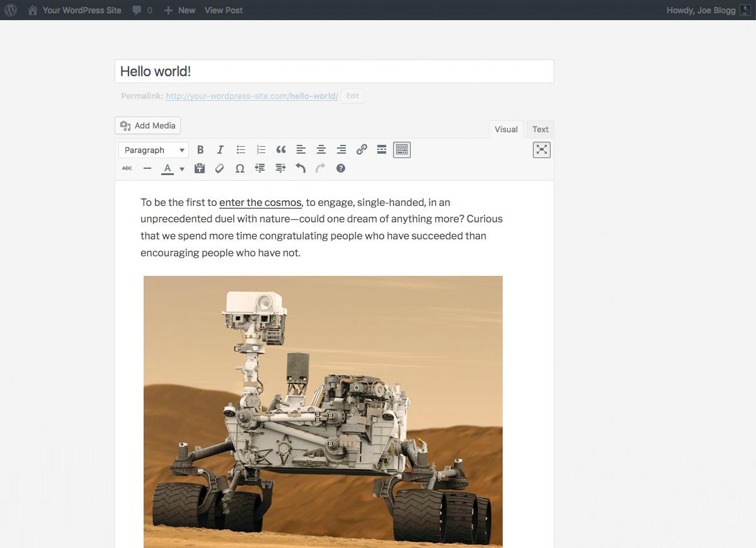Open the text color dropdown arrow
Viewport: 756px width, 548px height.
point(182,169)
